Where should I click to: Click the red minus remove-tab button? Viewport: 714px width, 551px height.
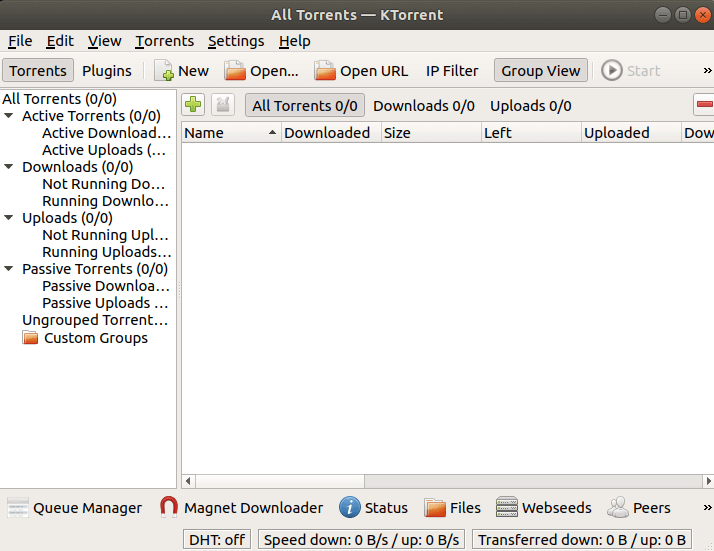[x=704, y=105]
